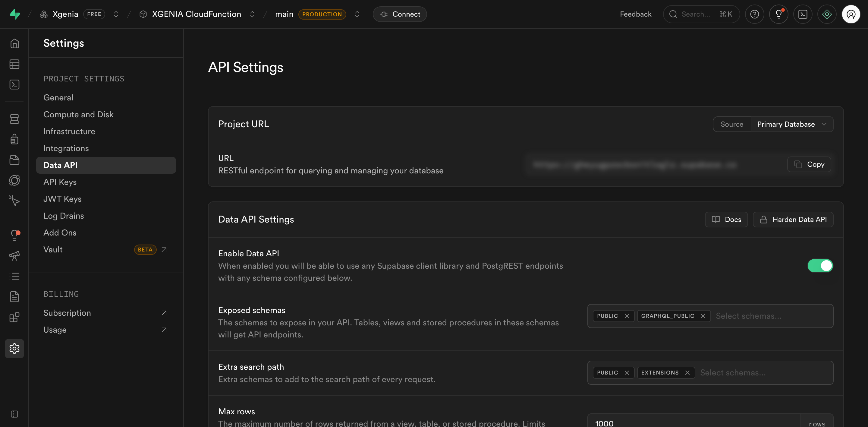Open the Integrations icon in the sidebar
The image size is (868, 427).
(x=15, y=317)
